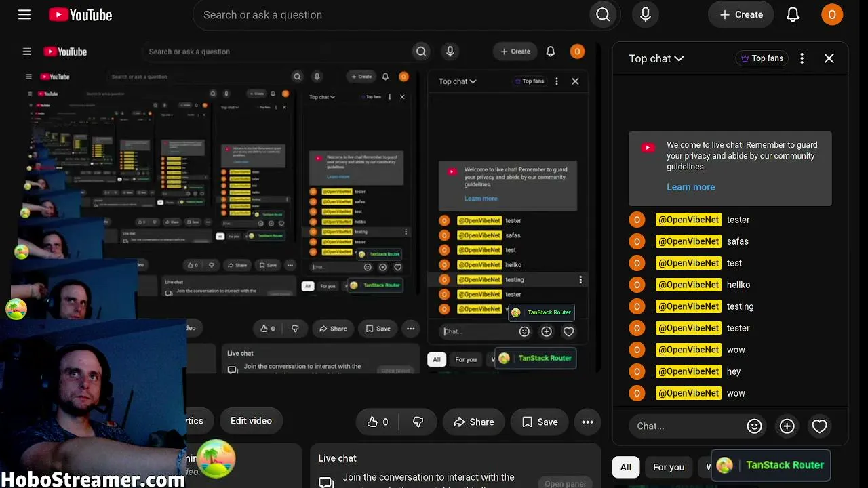Click the "hellko" chat message text
Screen dimensions: 868x488
pos(738,285)
